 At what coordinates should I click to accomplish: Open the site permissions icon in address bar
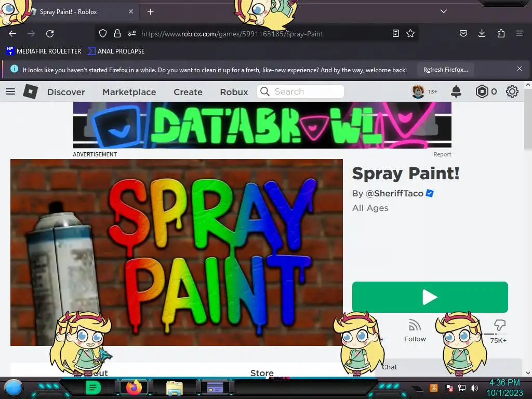coord(132,33)
